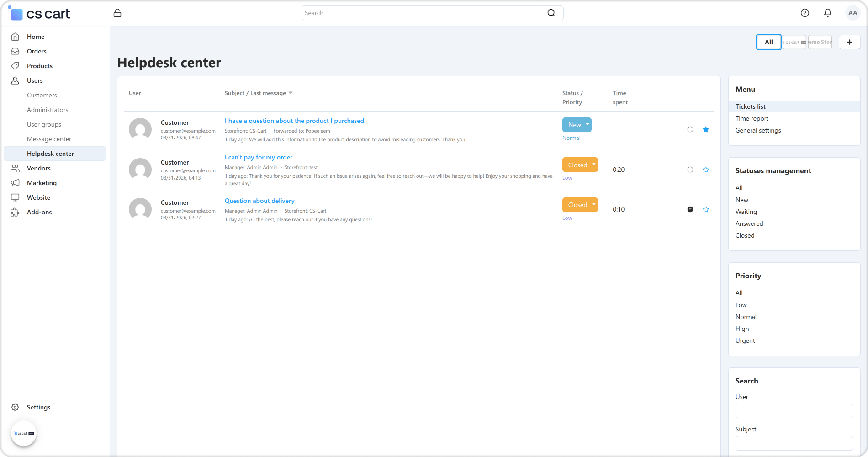
Task: Switch to the Demo Store storefront tab
Action: 820,42
